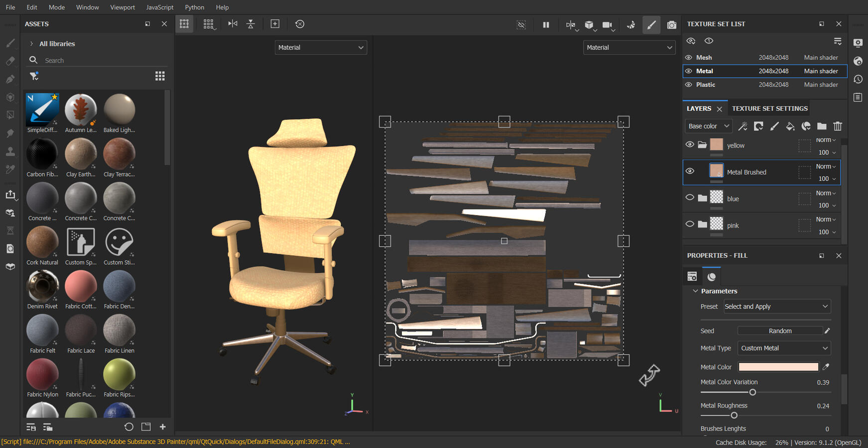This screenshot has height=448, width=868.
Task: Add a new paint layer in Layers panel
Action: [x=774, y=126]
